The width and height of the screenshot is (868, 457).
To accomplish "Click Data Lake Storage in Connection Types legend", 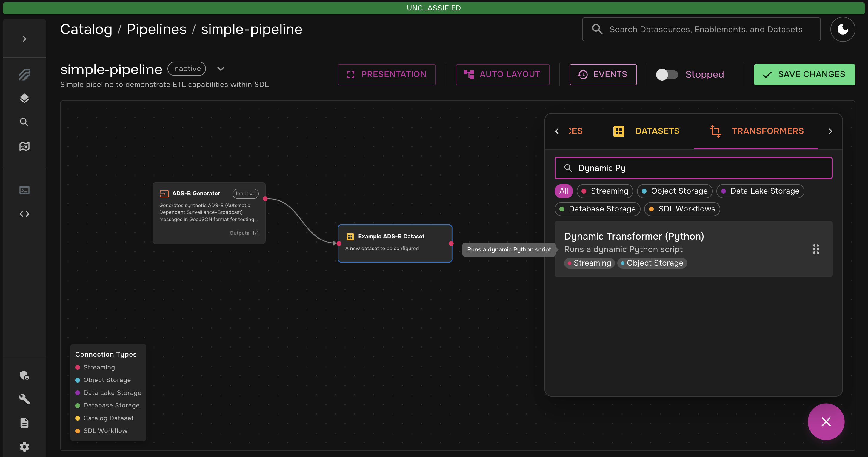I will pyautogui.click(x=108, y=393).
